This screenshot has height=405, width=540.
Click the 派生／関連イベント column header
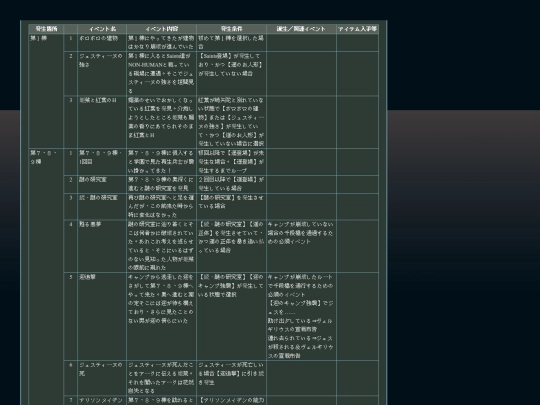301,29
